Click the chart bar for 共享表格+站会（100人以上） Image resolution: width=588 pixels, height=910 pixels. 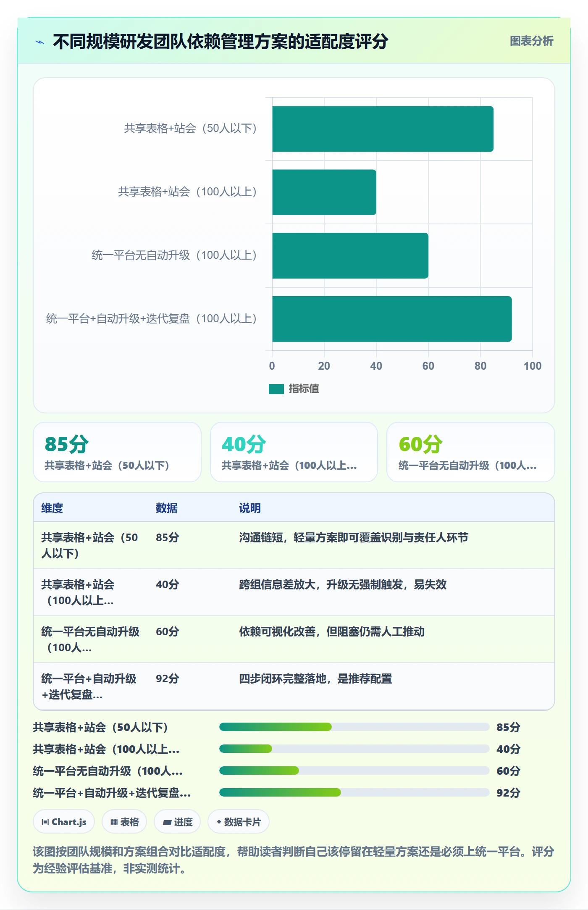[324, 192]
